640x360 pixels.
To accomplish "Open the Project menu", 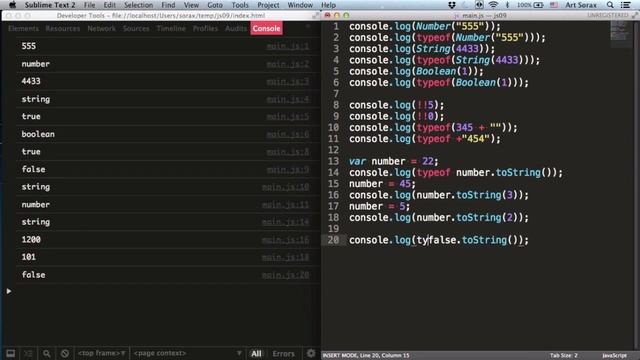I will click(x=268, y=5).
